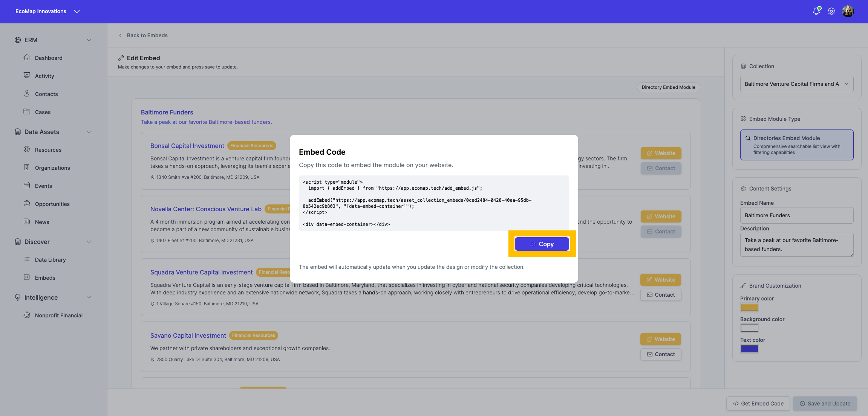The height and width of the screenshot is (416, 868).
Task: Click Website button for Squadra Venture Capital
Action: [661, 280]
